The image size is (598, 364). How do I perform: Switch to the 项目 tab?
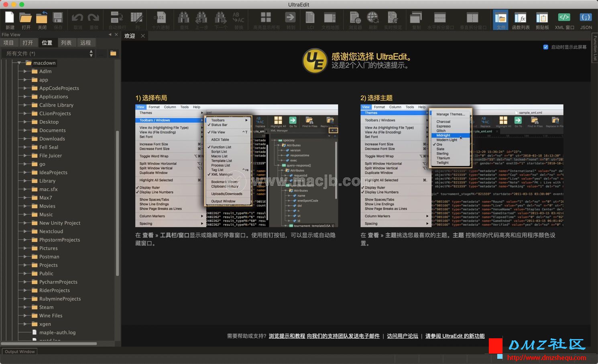[x=8, y=43]
